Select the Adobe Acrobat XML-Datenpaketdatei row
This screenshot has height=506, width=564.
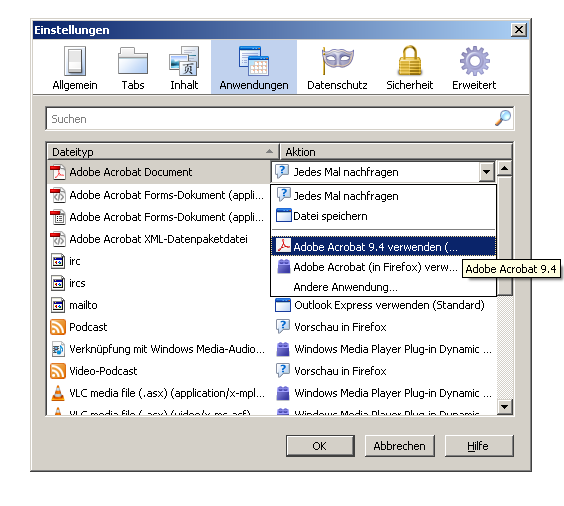pyautogui.click(x=159, y=239)
